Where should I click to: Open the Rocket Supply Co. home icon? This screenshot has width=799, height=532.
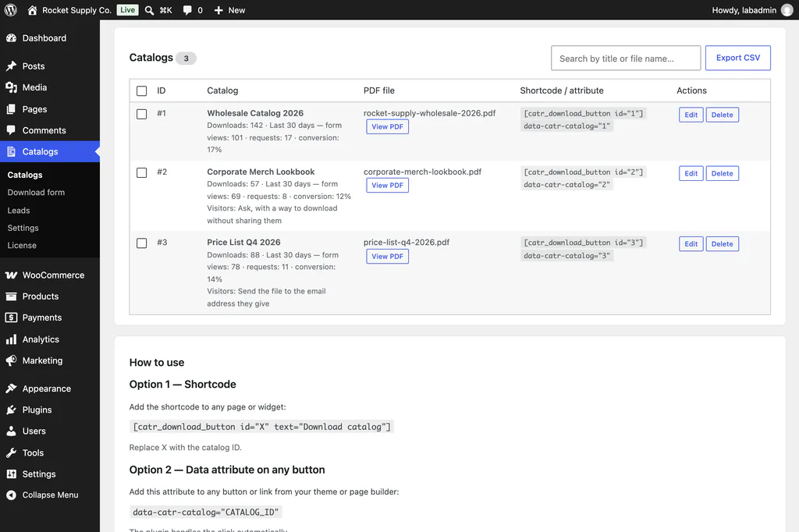click(x=32, y=10)
